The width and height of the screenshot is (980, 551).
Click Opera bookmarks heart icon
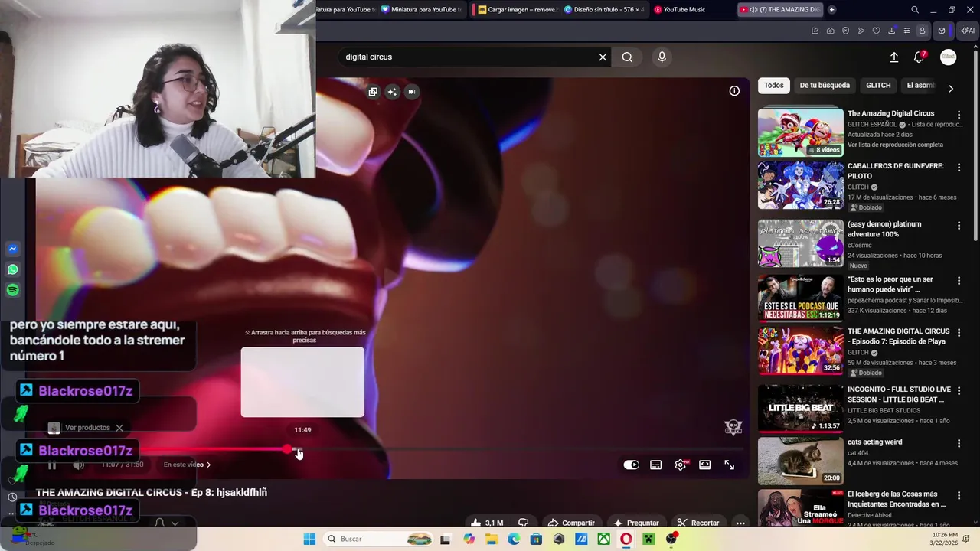tap(876, 31)
